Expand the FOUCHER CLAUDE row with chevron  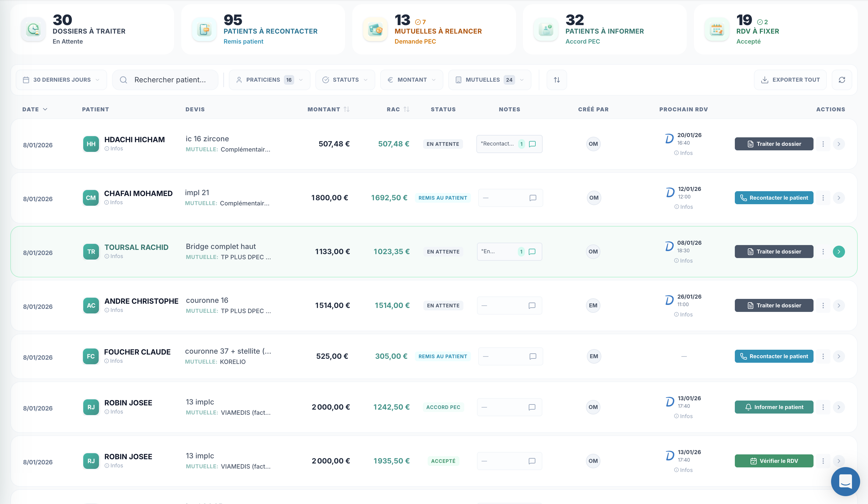839,356
